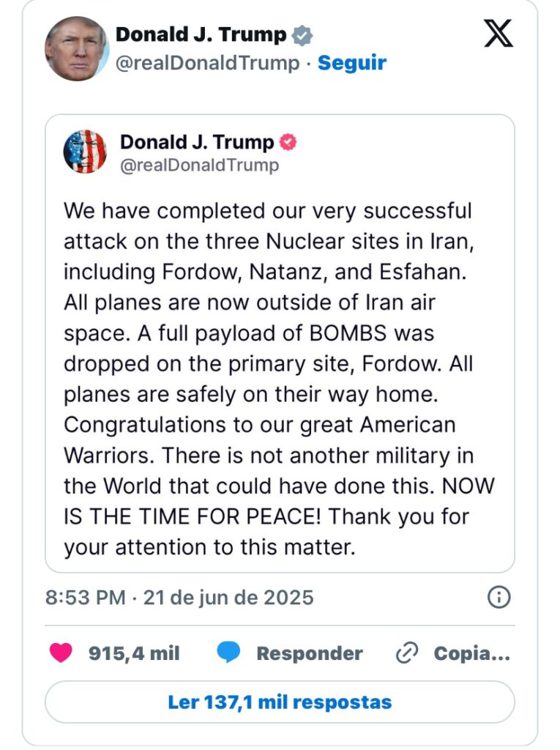Open the info circle icon beside the date
Image resolution: width=560 pixels, height=750 pixels.
pyautogui.click(x=499, y=598)
